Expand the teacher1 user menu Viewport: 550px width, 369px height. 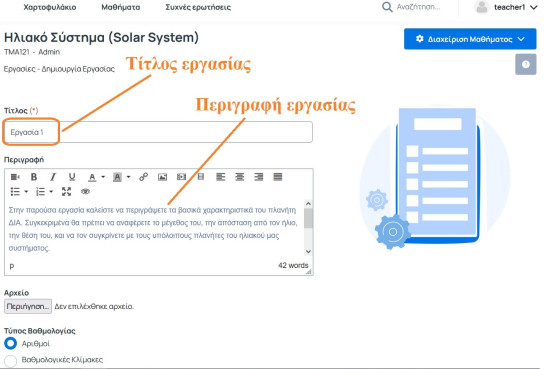[505, 7]
